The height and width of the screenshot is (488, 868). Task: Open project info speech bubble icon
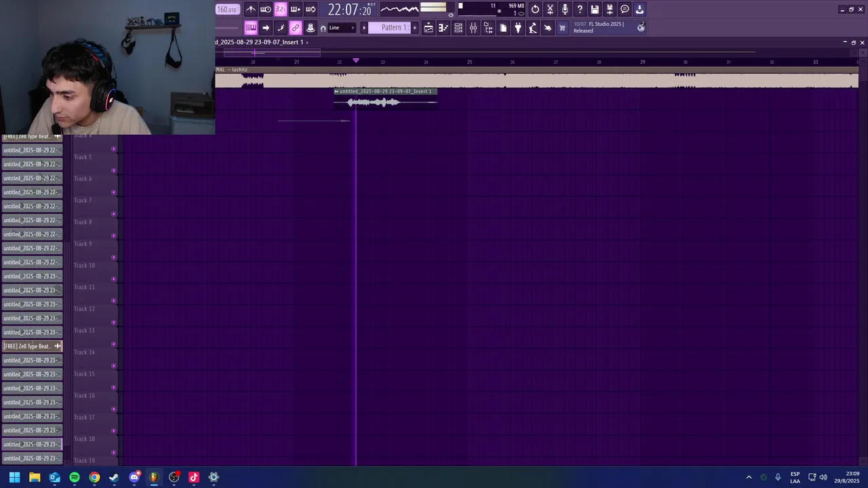point(625,9)
